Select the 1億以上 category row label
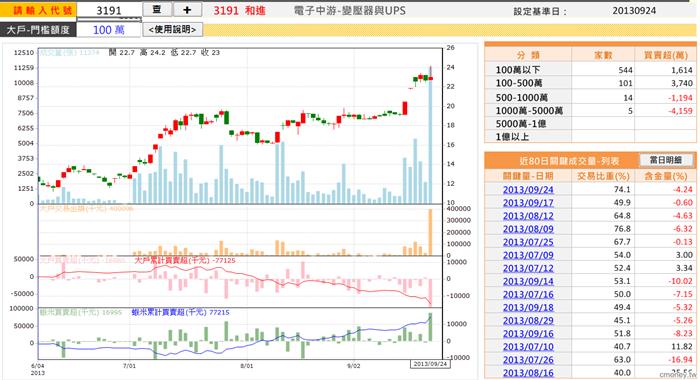This screenshot has width=700, height=380. point(512,137)
